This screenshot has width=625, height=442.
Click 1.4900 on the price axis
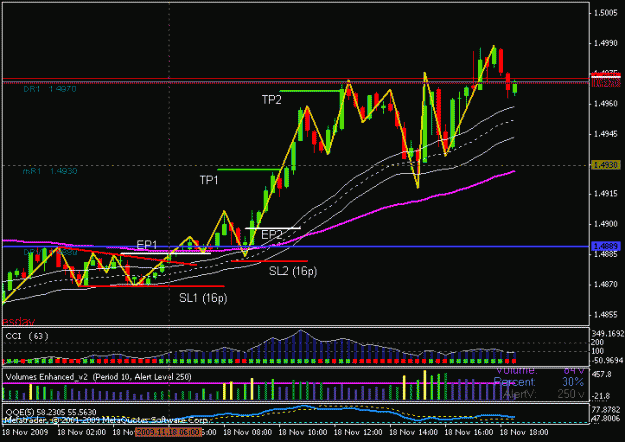(x=605, y=224)
